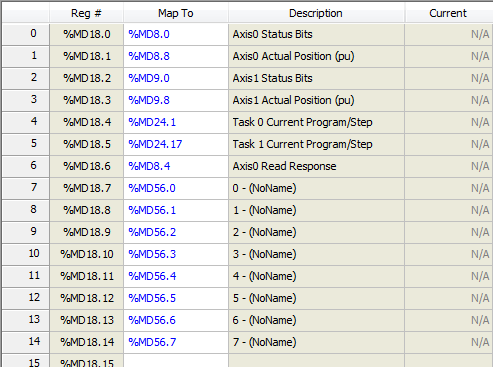Image resolution: width=493 pixels, height=367 pixels.
Task: Click the %MD9.0 map-to entry
Action: point(149,78)
